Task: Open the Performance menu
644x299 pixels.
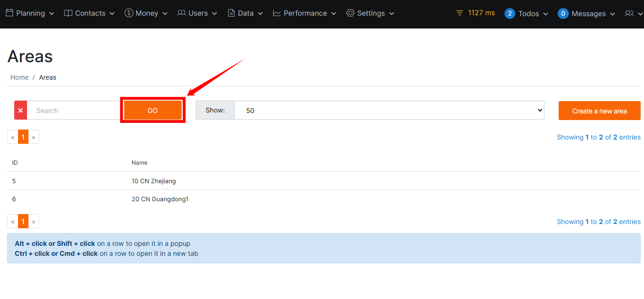Action: (304, 13)
